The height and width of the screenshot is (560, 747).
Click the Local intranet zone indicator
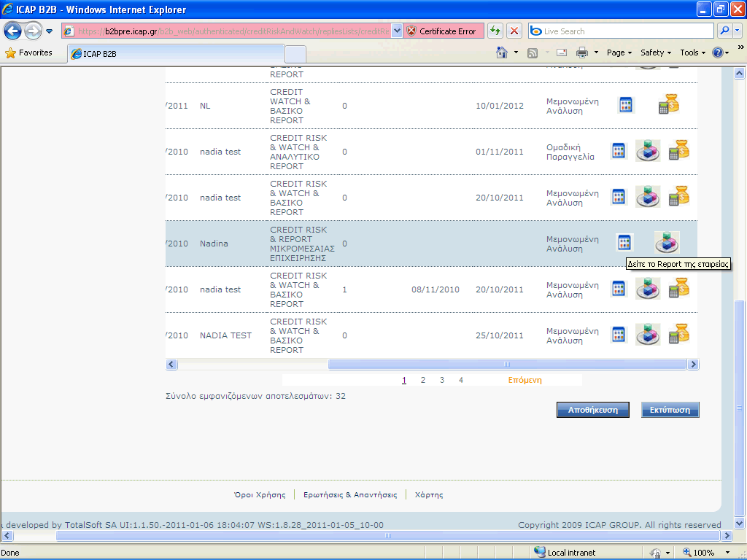[565, 553]
